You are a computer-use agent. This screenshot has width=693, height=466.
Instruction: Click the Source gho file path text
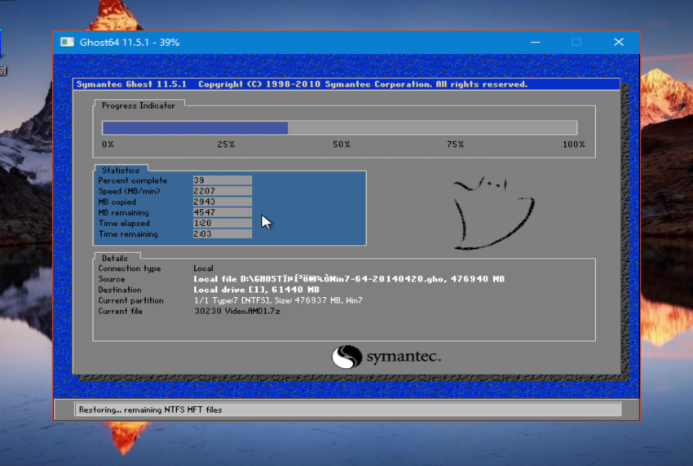click(349, 279)
